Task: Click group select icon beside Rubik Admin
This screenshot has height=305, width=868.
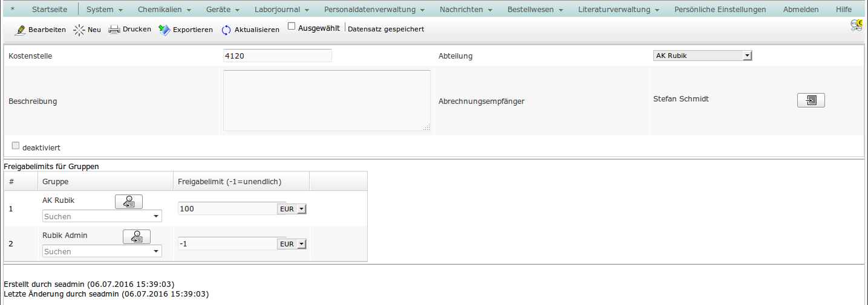Action: pyautogui.click(x=136, y=237)
